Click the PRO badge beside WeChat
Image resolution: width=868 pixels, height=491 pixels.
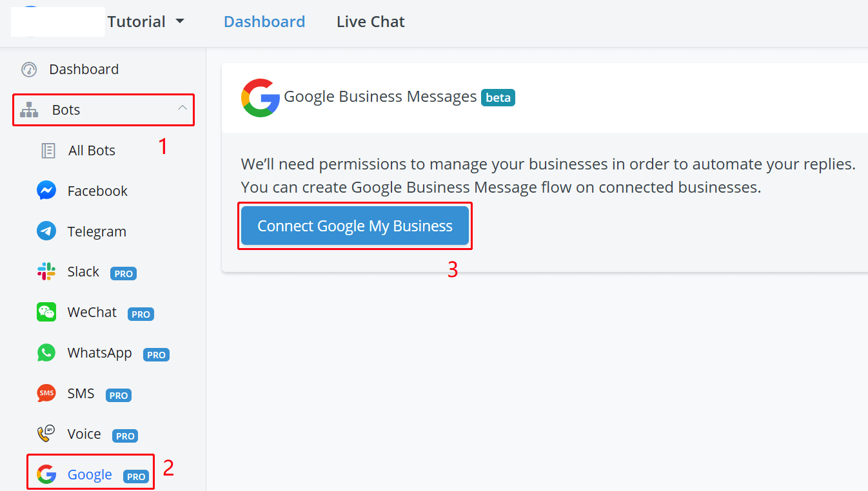click(x=141, y=314)
